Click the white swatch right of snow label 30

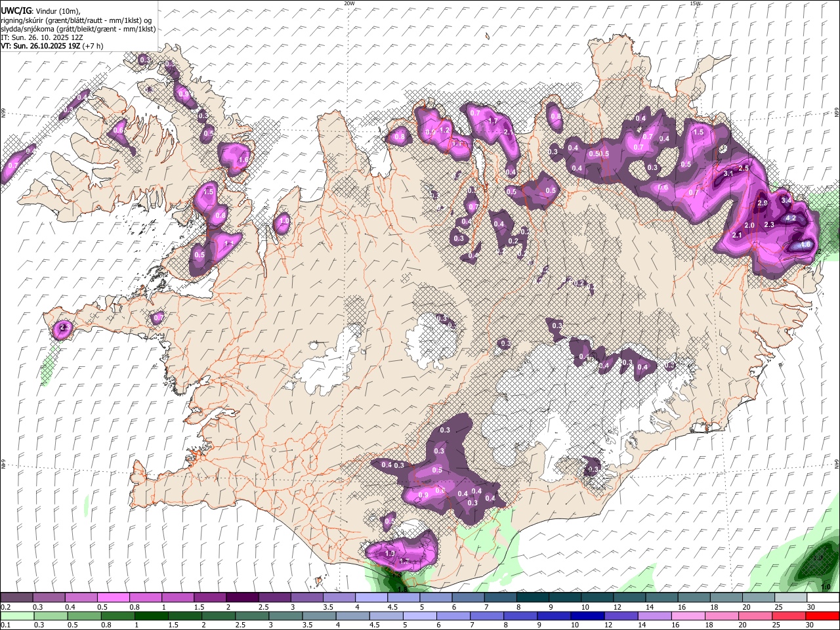(x=824, y=598)
